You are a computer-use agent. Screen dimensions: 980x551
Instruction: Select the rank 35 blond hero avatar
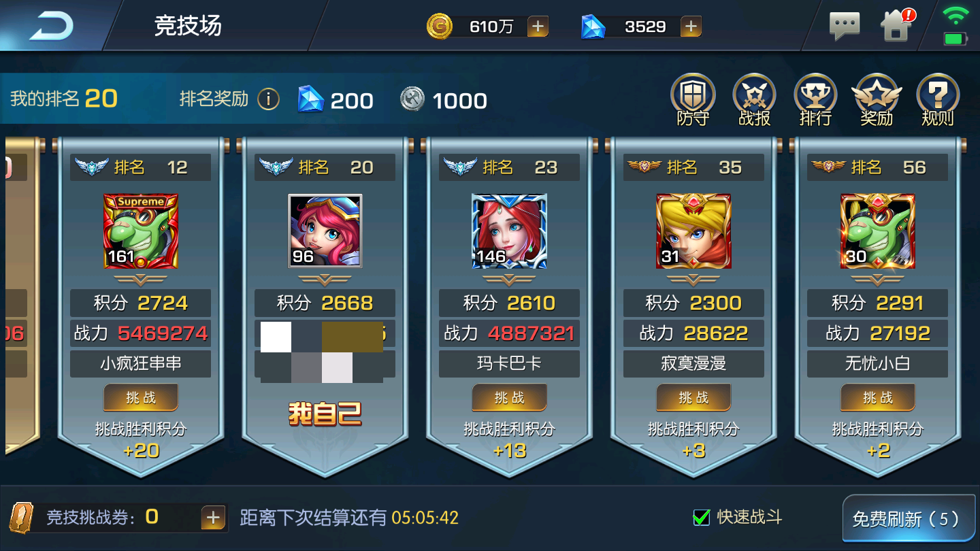click(693, 231)
